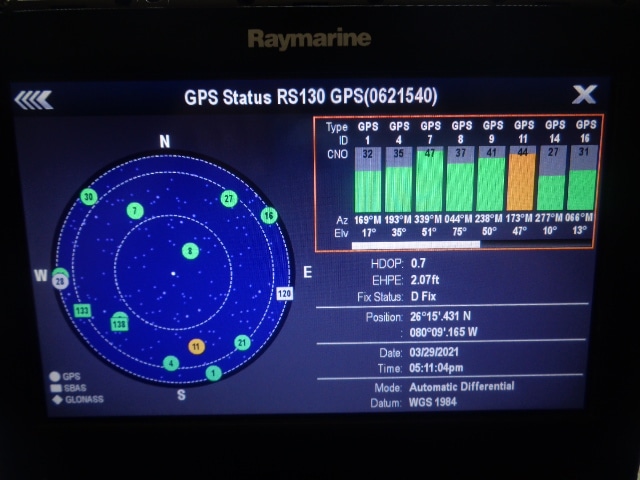
Task: Tap the Mode value Automatic Differential
Action: point(462,386)
